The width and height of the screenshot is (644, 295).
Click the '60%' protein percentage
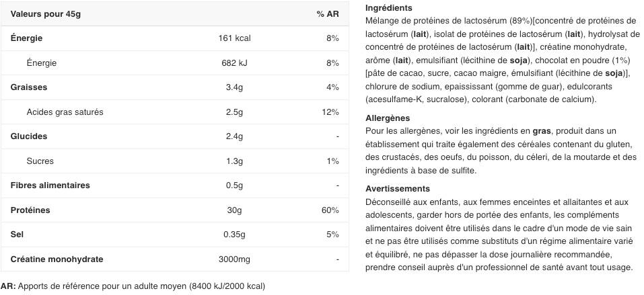point(330,210)
